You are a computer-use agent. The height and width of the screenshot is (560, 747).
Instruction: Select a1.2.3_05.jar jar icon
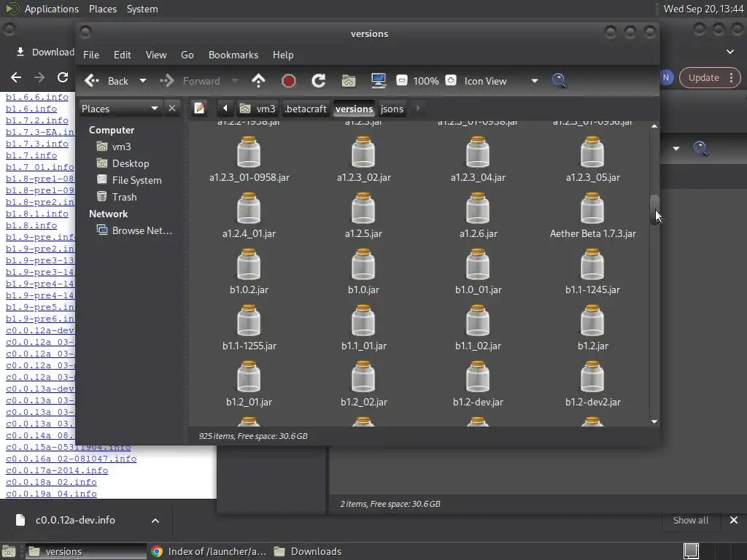(x=592, y=152)
